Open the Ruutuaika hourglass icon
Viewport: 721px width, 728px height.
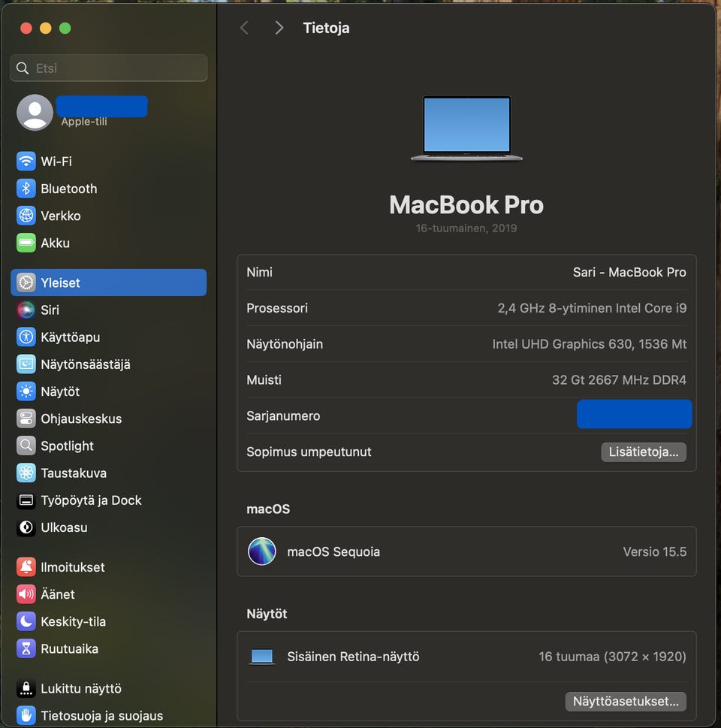point(26,648)
